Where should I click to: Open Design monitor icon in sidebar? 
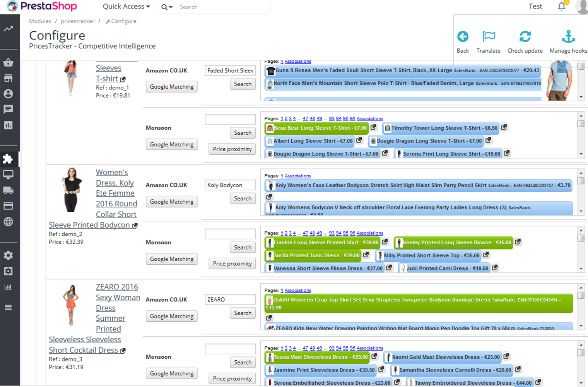coord(8,175)
